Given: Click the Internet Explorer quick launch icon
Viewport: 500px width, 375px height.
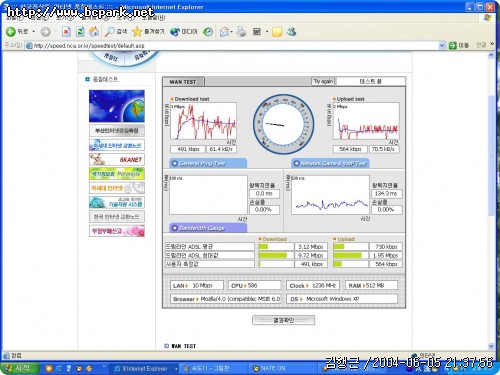Looking at the screenshot, I should (59, 368).
